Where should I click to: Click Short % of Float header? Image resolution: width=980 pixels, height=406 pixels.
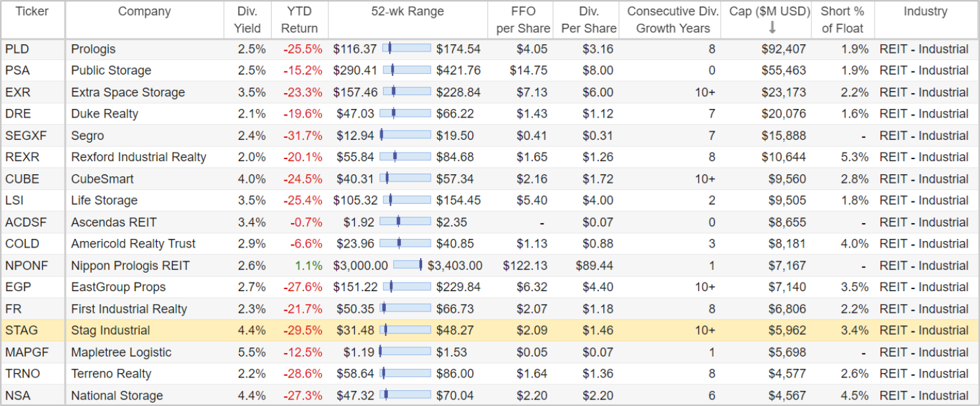point(842,20)
